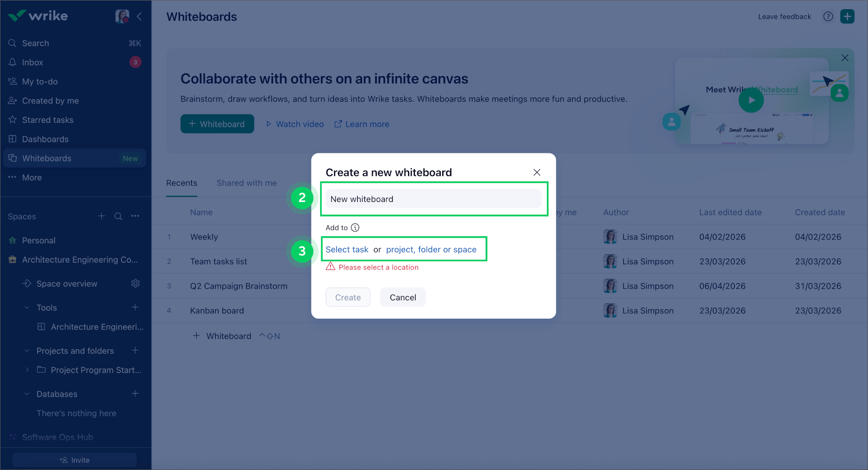Close the Create a new whiteboard dialog

coord(537,173)
